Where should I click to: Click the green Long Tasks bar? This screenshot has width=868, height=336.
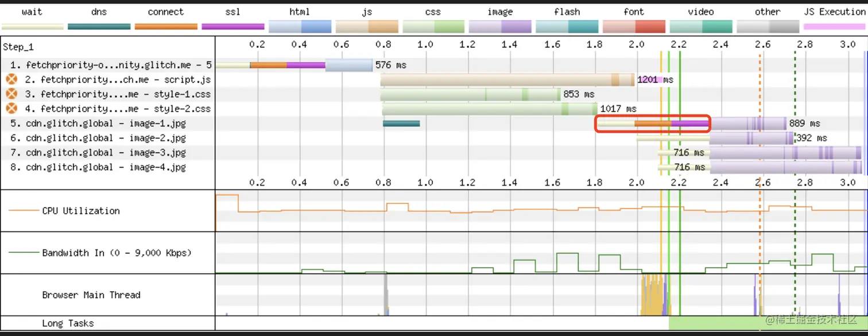(x=768, y=323)
